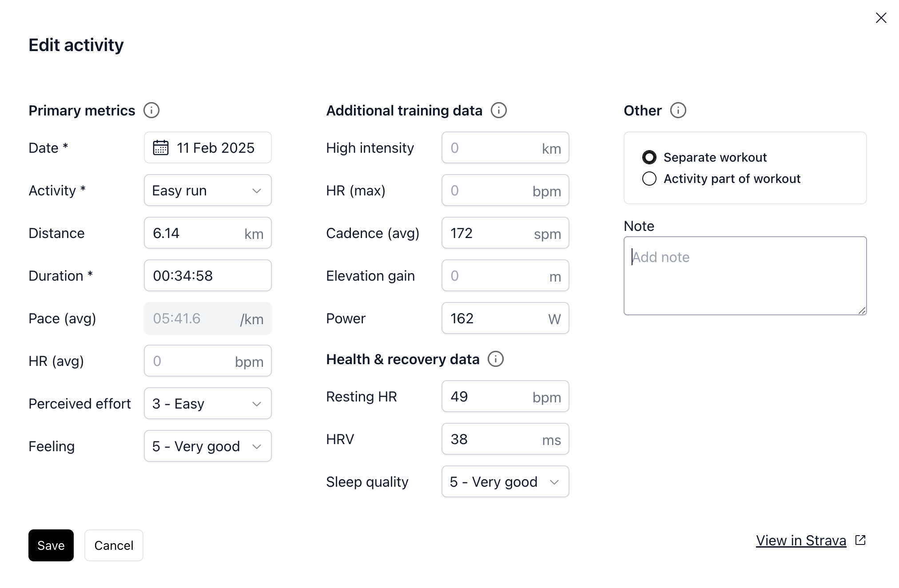Screen dimensions: 899x588
Task: Click the Primary metrics info icon
Action: [x=151, y=110]
